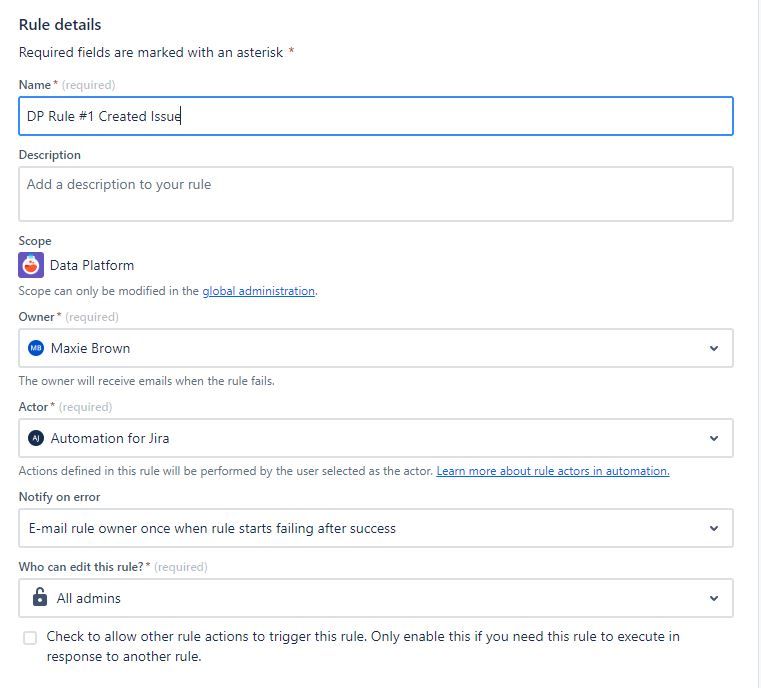Screen dimensions: 761x688
Task: Click the All admins selection text
Action: coord(89,598)
